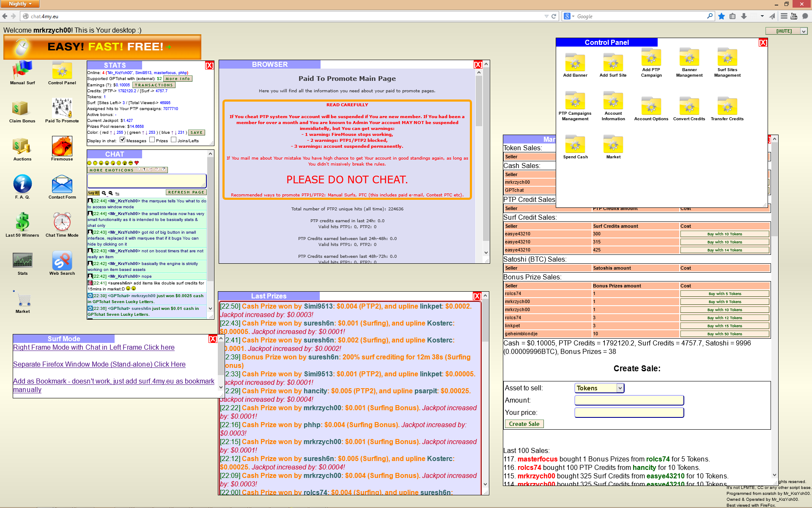Enable Prizes display in chat checkbox
Image resolution: width=812 pixels, height=508 pixels.
point(152,140)
